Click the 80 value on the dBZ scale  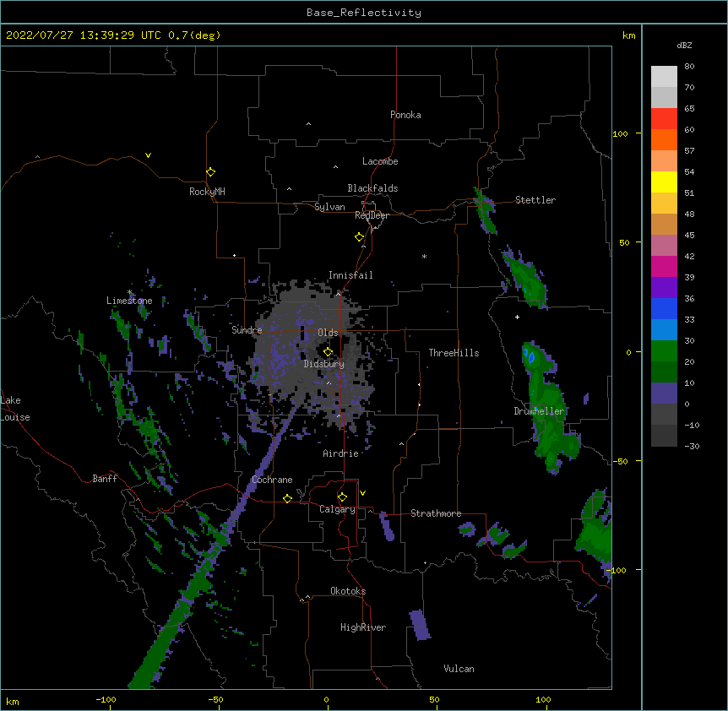tap(689, 67)
